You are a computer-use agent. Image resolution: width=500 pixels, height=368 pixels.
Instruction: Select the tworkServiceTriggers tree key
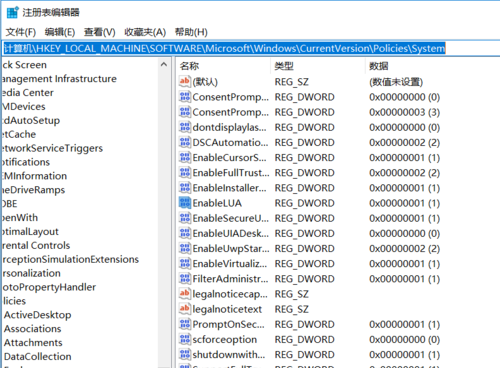click(52, 148)
